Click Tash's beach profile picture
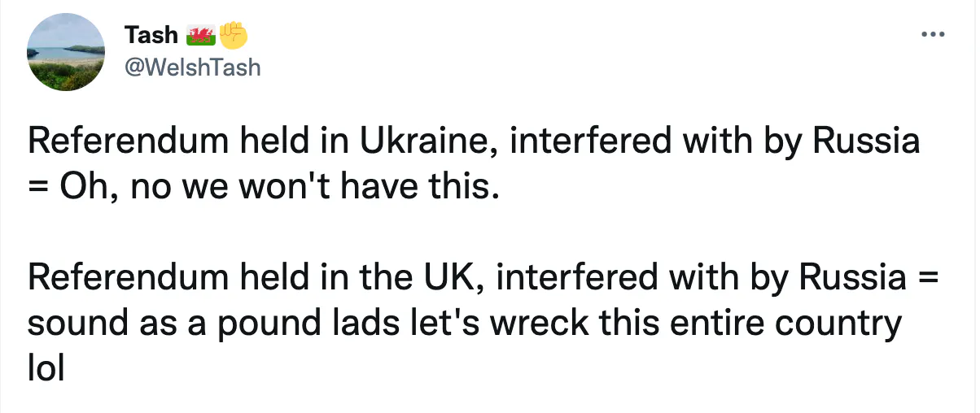This screenshot has width=980, height=413. coord(66,50)
